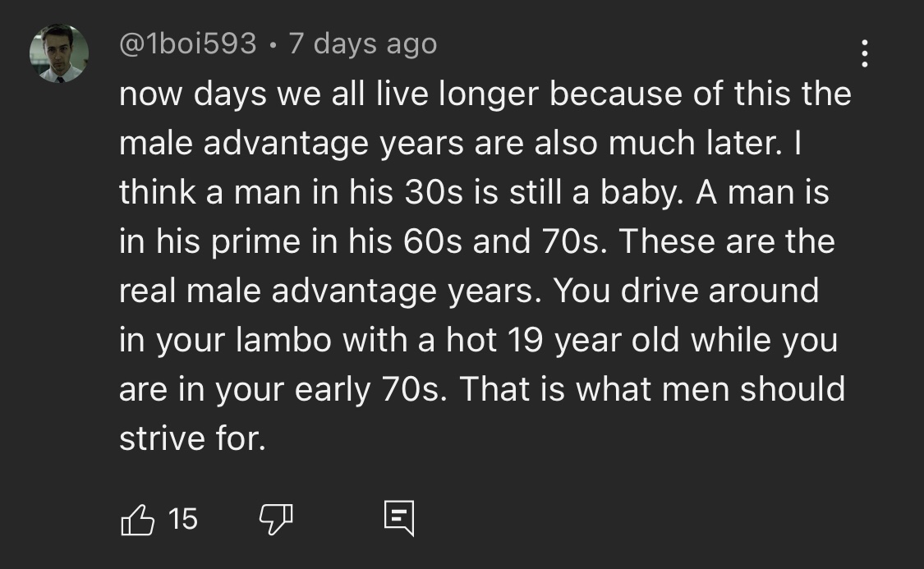Click the comment's last line "strive for."
Image resolution: width=924 pixels, height=569 pixels.
click(192, 438)
